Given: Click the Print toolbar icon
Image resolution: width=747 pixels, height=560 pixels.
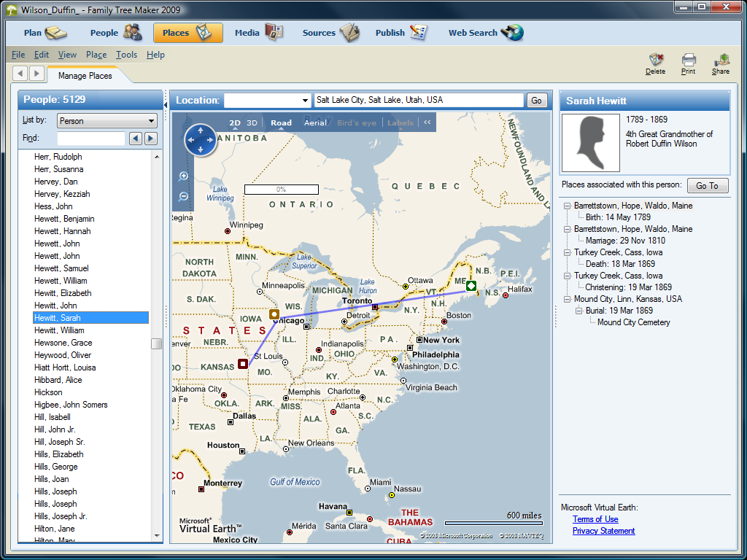Looking at the screenshot, I should point(689,64).
